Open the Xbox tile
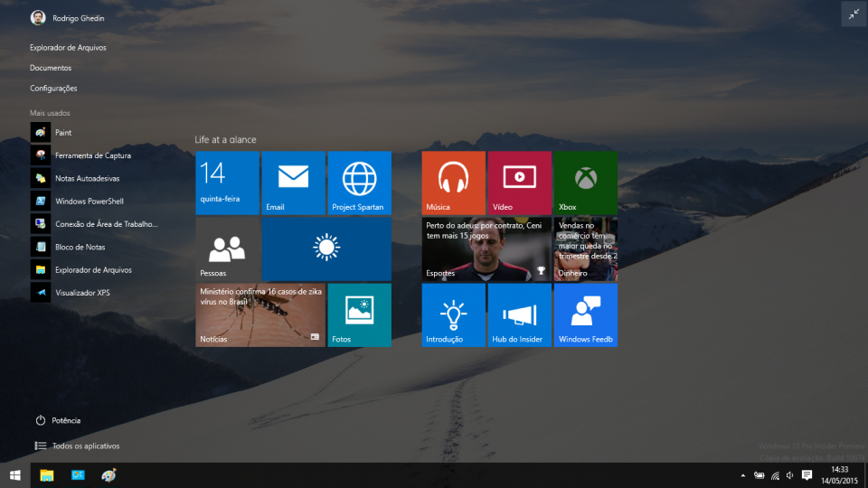Viewport: 868px width, 488px height. tap(585, 183)
